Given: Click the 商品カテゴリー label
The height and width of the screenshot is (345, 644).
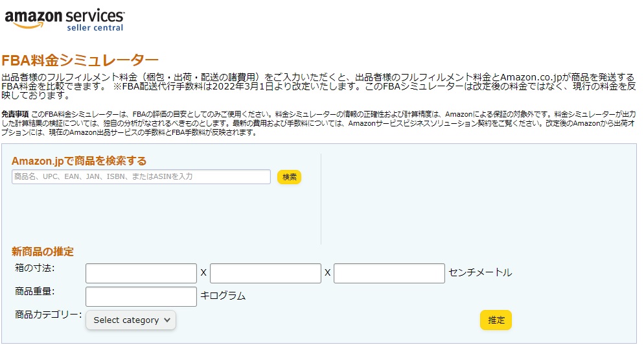Looking at the screenshot, I should click(x=48, y=315).
